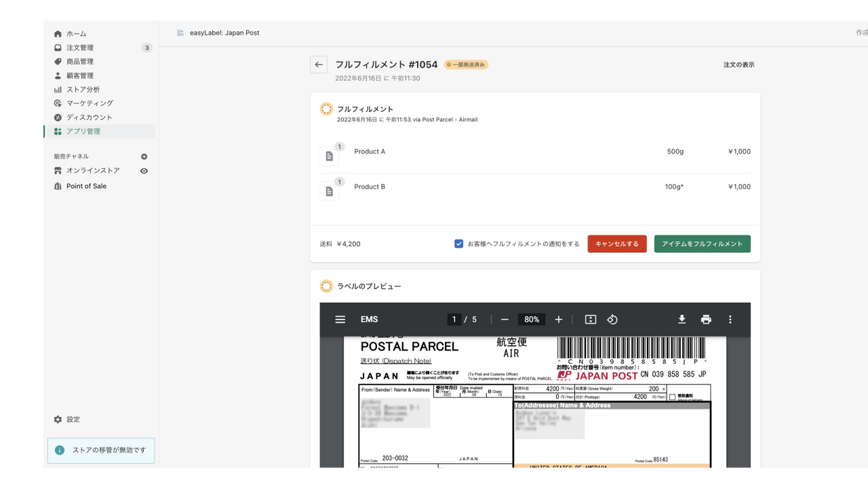The image size is (868, 488).
Task: Click the info icon in store notice
Action: click(60, 450)
